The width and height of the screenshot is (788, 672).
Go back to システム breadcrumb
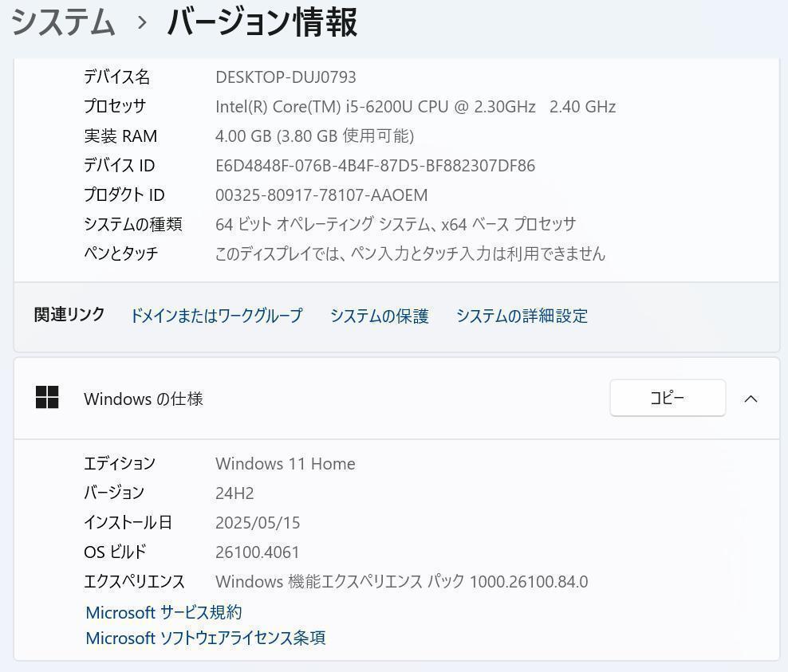[x=63, y=22]
